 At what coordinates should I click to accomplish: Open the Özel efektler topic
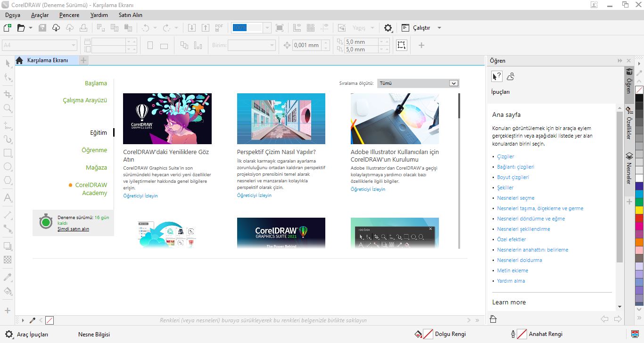coord(512,239)
